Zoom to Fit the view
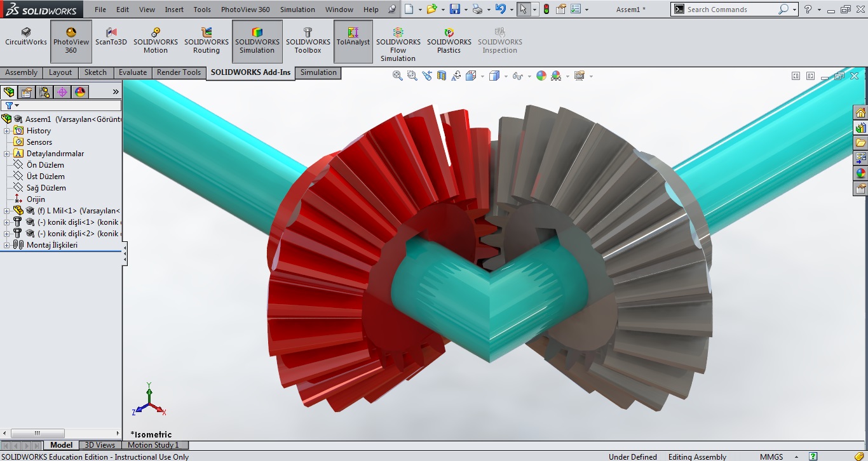Image resolution: width=868 pixels, height=461 pixels. tap(398, 76)
